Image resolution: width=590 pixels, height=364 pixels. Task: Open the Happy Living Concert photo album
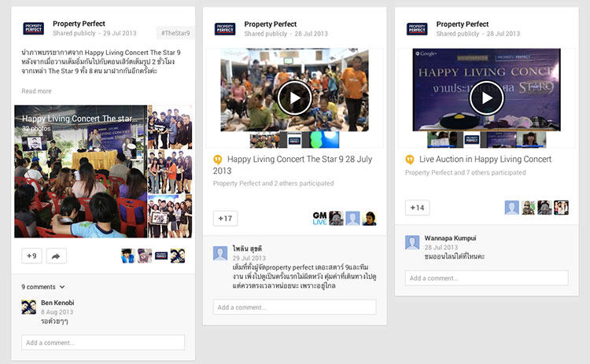pos(80,171)
